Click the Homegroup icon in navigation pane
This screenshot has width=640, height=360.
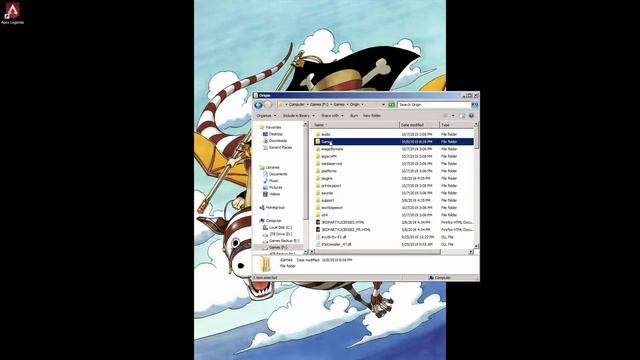[x=262, y=207]
